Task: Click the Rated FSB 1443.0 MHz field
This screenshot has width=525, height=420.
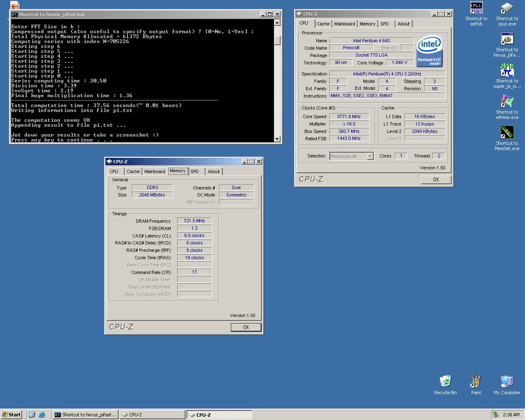Action: click(349, 139)
